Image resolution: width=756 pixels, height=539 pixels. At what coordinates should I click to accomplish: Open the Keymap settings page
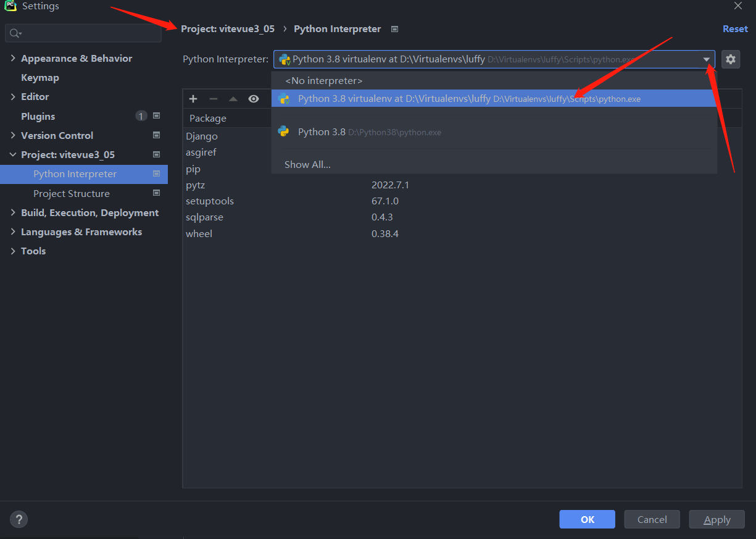click(x=40, y=77)
